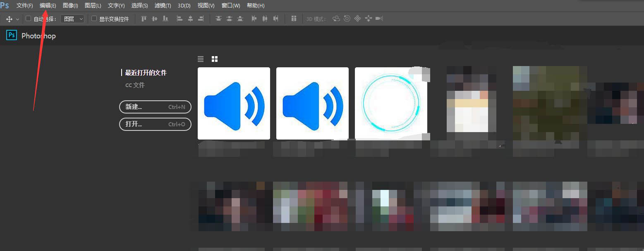Open the 帮助(H) menu
The height and width of the screenshot is (251, 644).
pos(256,5)
